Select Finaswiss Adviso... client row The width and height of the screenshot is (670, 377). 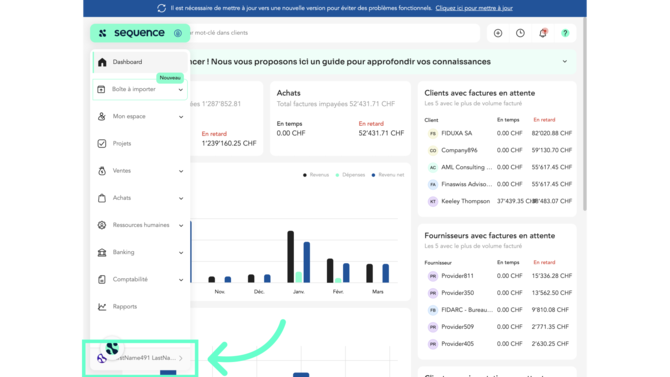pyautogui.click(x=498, y=184)
